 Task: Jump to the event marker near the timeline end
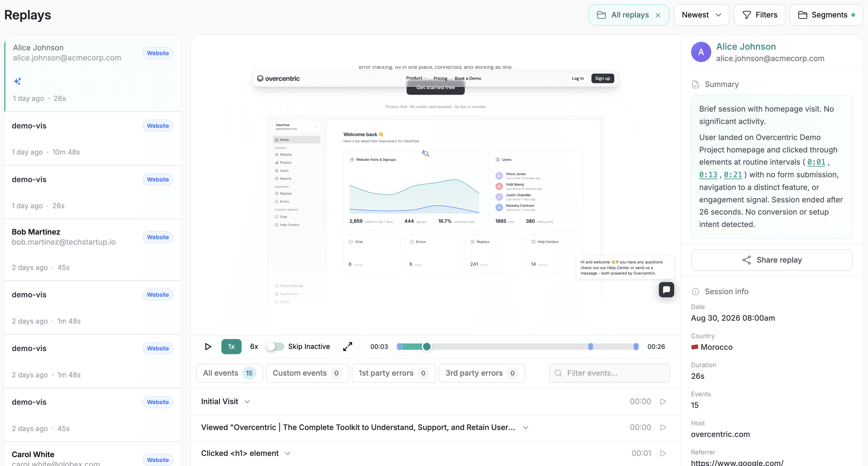click(x=590, y=347)
